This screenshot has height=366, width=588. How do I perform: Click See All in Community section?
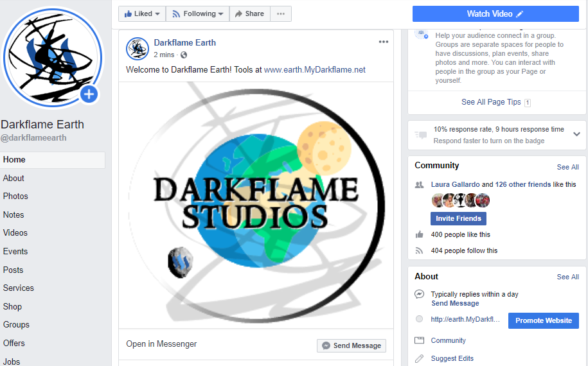coord(567,167)
